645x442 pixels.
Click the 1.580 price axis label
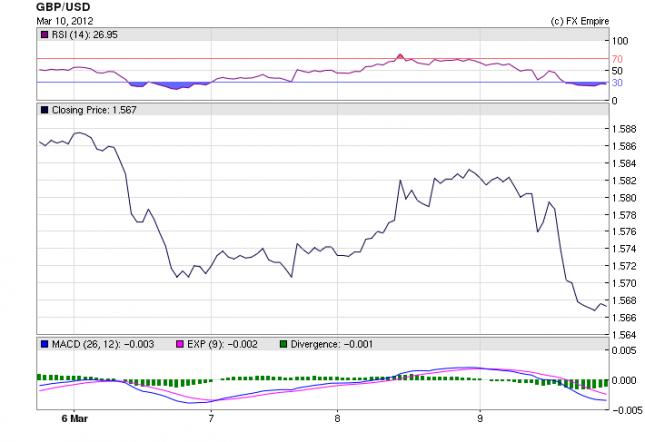pos(624,198)
